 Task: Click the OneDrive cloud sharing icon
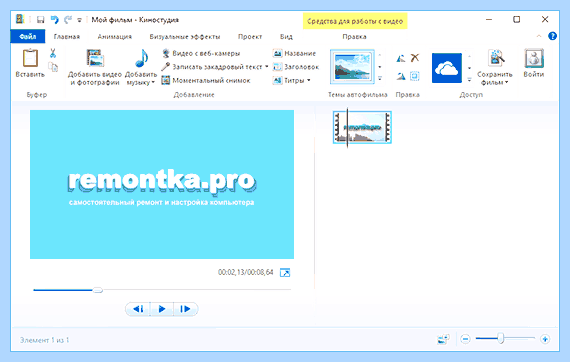click(447, 68)
